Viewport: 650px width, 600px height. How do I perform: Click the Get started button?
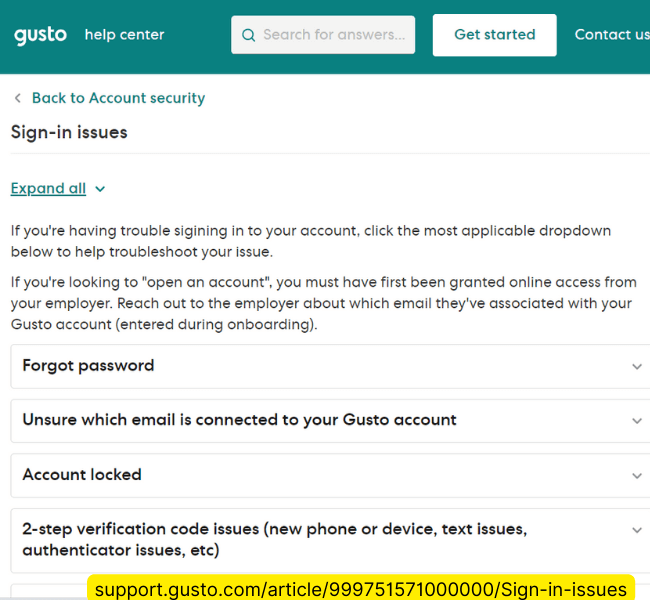point(495,35)
